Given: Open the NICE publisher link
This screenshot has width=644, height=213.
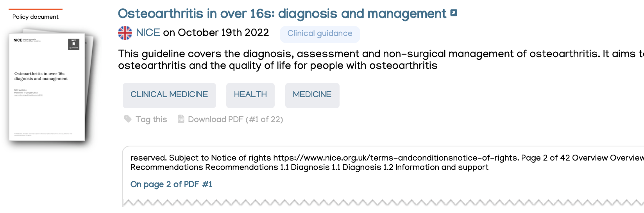Looking at the screenshot, I should click(148, 33).
